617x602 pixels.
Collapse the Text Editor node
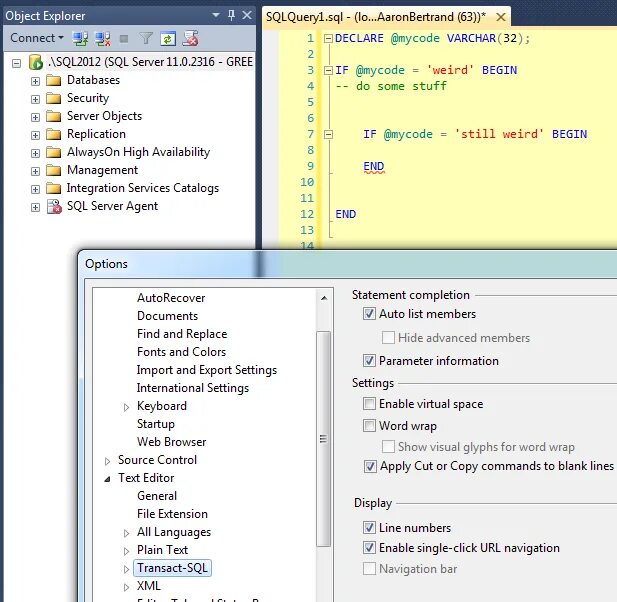click(107, 479)
